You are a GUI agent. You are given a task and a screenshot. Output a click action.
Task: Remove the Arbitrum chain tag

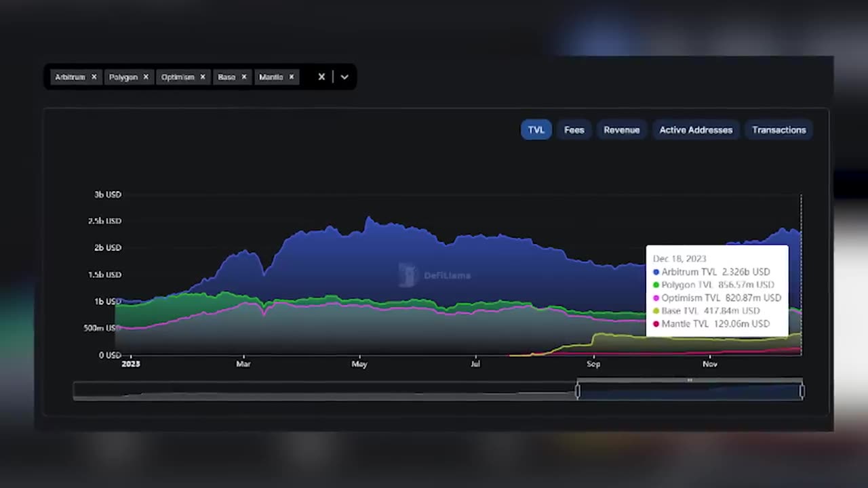94,77
